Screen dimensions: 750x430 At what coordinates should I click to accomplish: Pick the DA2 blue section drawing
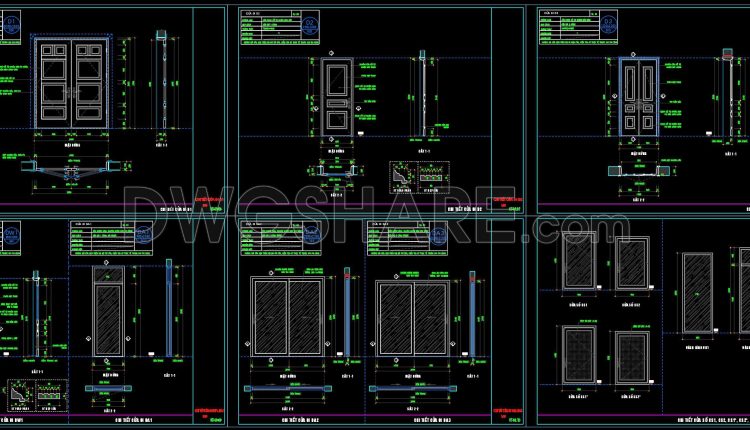click(x=347, y=313)
